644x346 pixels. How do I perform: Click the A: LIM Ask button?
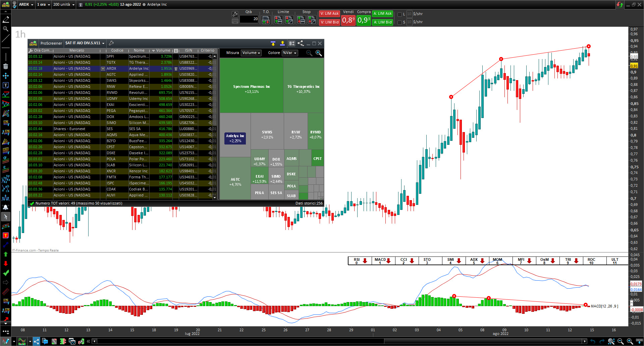pos(383,14)
